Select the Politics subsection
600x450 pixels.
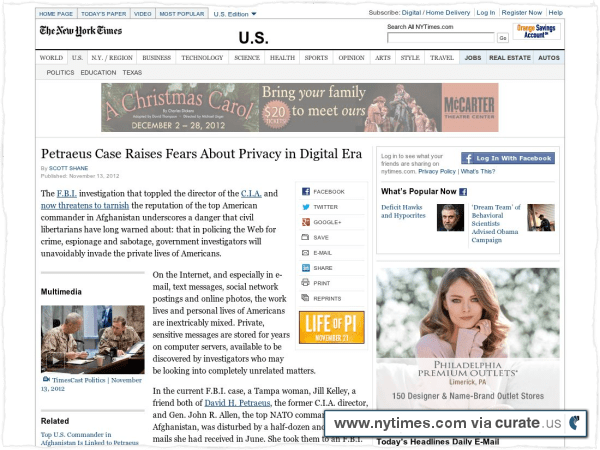pyautogui.click(x=60, y=72)
